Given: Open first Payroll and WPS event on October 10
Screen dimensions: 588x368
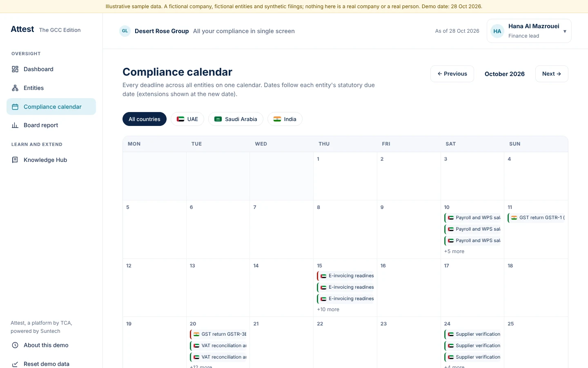Looking at the screenshot, I should [472, 218].
